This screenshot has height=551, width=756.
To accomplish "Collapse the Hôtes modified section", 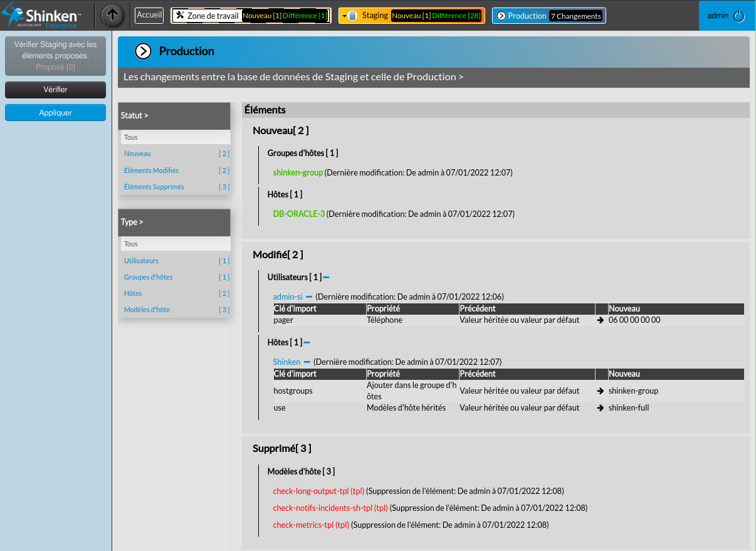I will tap(307, 343).
